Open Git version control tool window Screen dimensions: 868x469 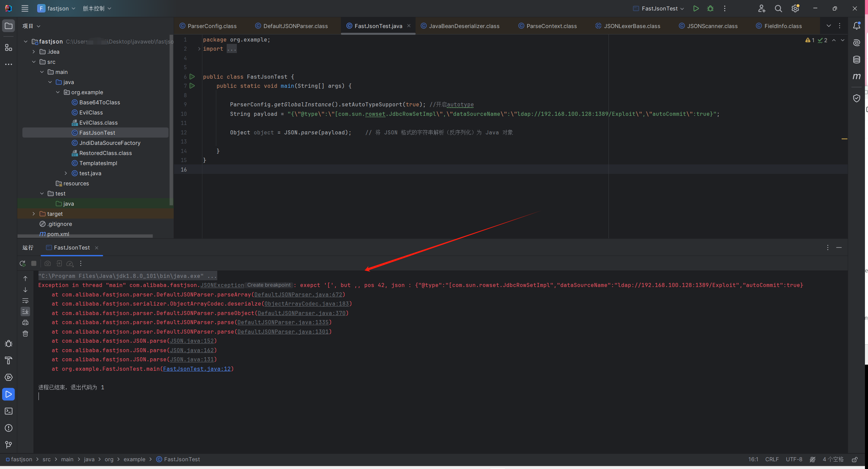[8, 445]
